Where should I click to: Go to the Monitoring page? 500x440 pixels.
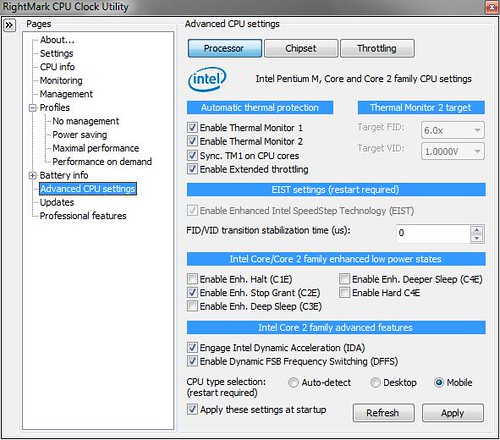coord(61,80)
